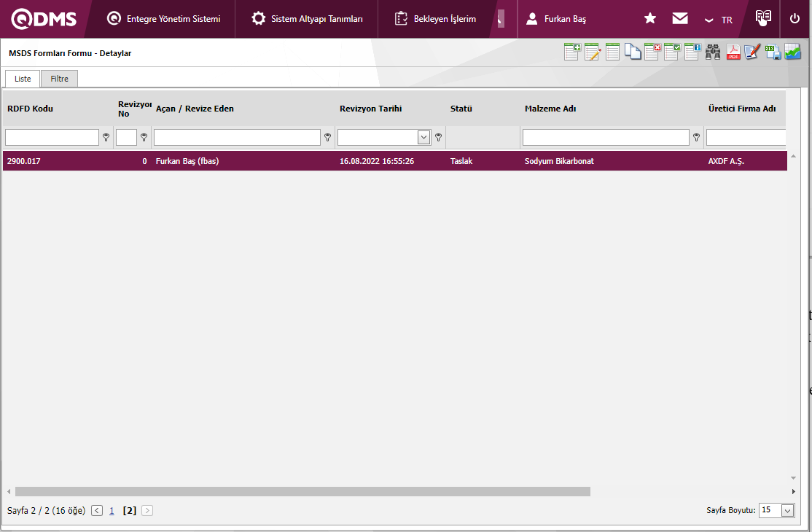
Task: Sort by Revizyon Tarihi column header
Action: pos(371,109)
